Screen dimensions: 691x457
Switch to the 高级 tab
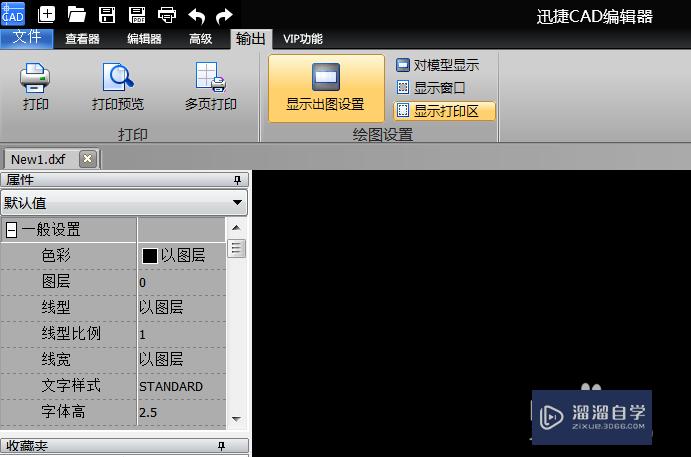pos(201,39)
